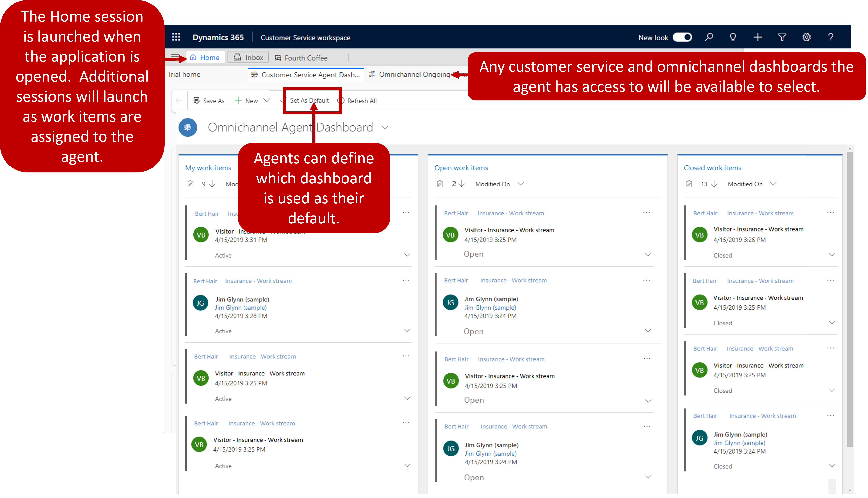Image resolution: width=868 pixels, height=498 pixels.
Task: Switch to the Home session tab
Action: click(x=205, y=57)
